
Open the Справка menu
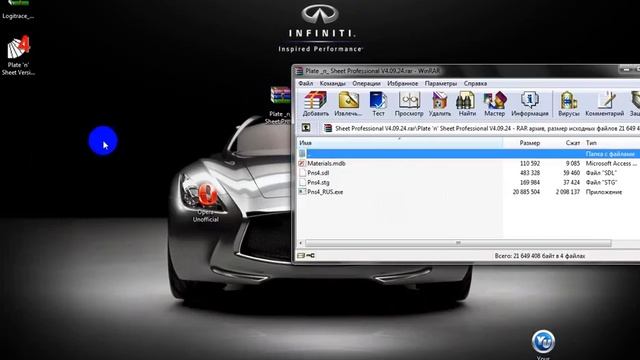[475, 83]
